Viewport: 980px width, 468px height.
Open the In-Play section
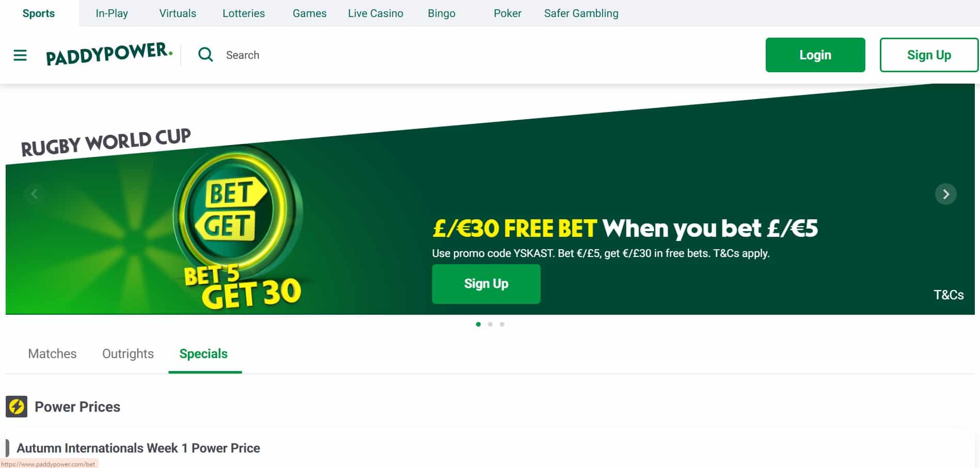tap(112, 13)
